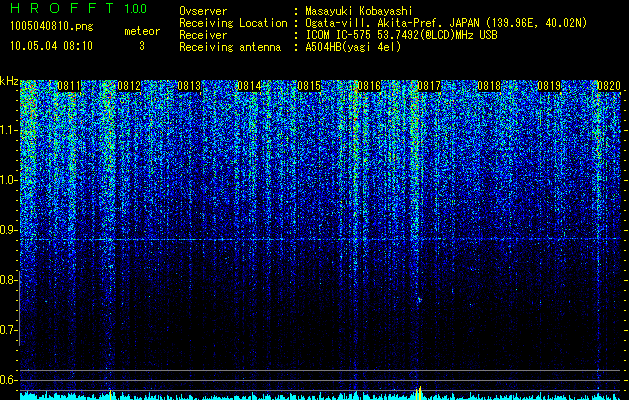629x400 pixels.
Task: Click the 1.1 frequency axis label
Action: 8,130
